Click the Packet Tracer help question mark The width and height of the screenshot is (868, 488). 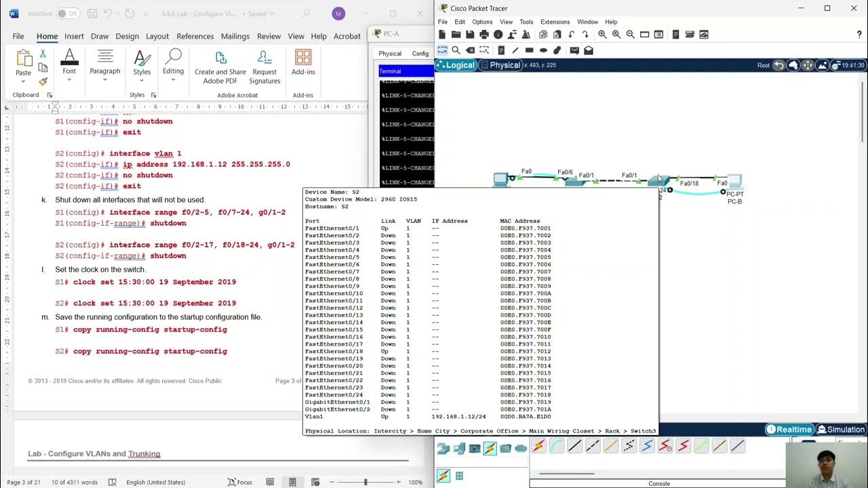point(859,35)
